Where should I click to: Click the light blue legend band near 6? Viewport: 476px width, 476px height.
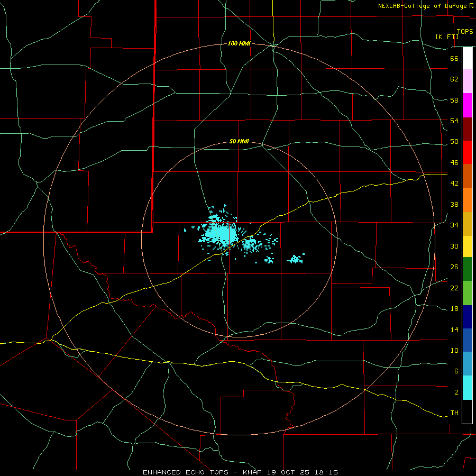coord(467,364)
